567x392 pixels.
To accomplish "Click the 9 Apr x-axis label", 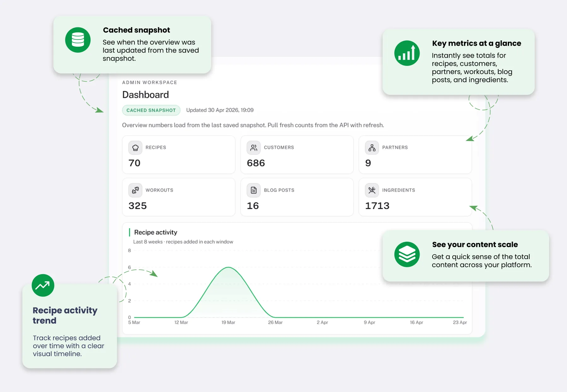I will (369, 323).
